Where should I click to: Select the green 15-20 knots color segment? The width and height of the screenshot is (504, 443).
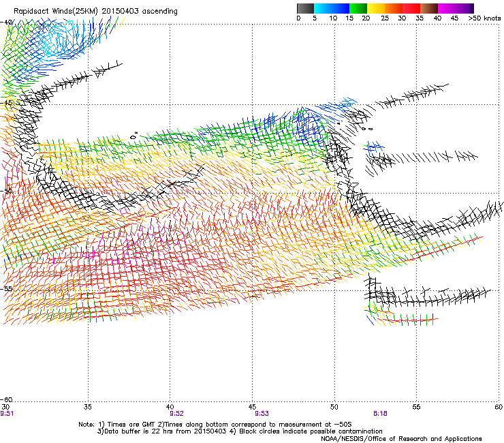[x=358, y=8]
